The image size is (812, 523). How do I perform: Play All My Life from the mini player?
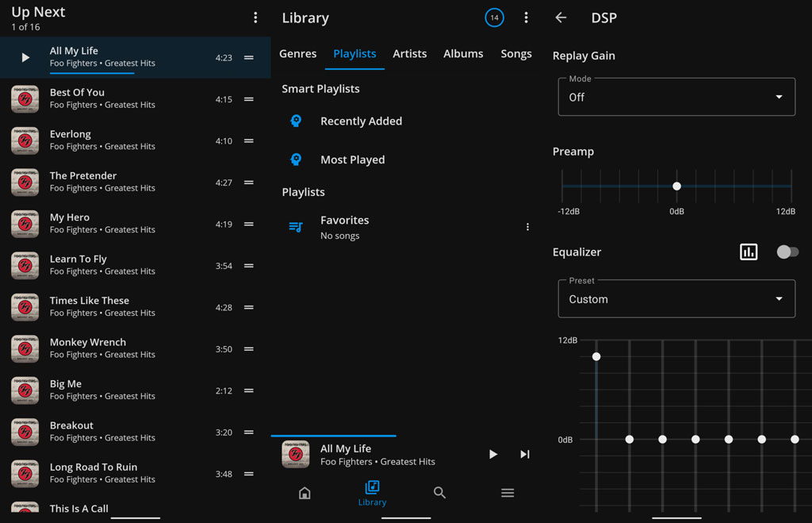(x=493, y=455)
